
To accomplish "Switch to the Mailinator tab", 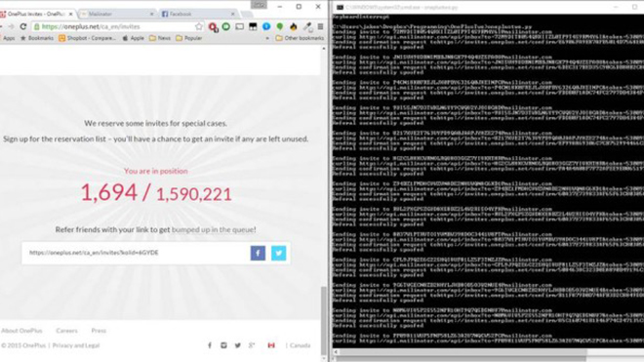I will tap(116, 14).
